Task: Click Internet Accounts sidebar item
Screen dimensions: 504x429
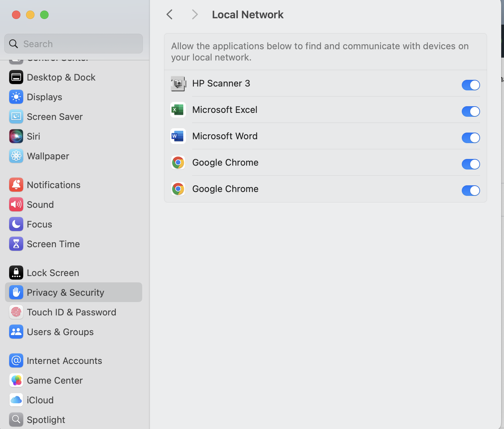Action: tap(64, 361)
